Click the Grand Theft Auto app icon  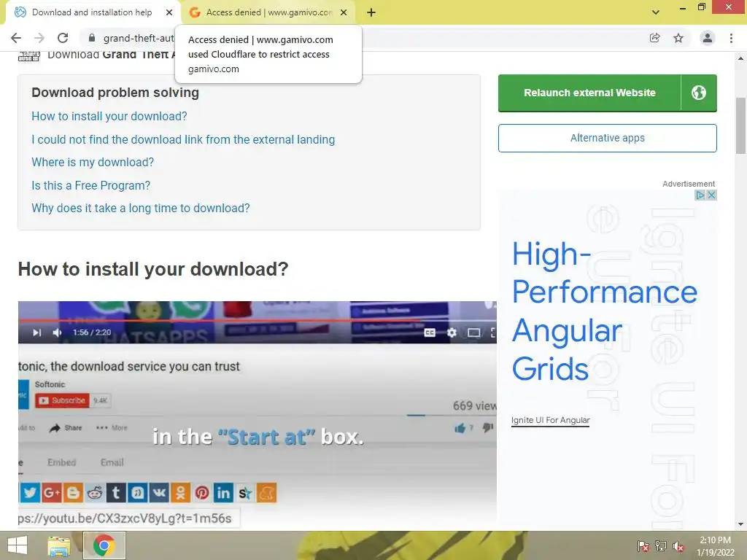(x=29, y=56)
